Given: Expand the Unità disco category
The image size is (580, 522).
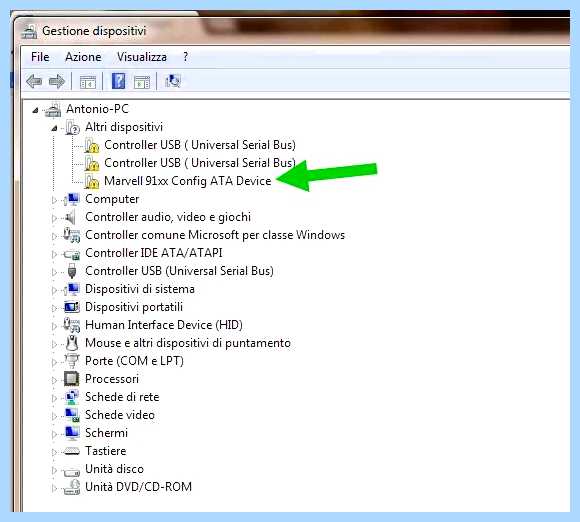Looking at the screenshot, I should (54, 470).
